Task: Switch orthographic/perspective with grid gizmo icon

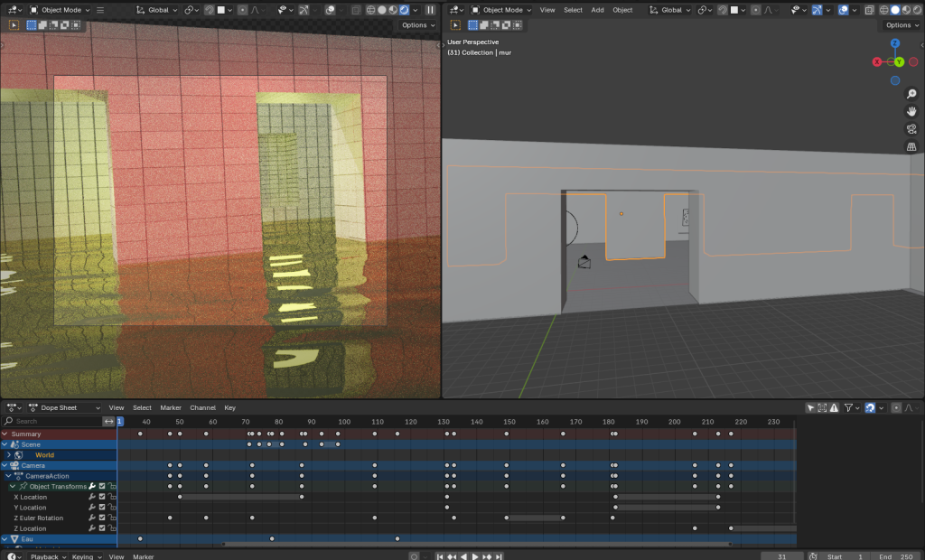Action: [x=911, y=146]
